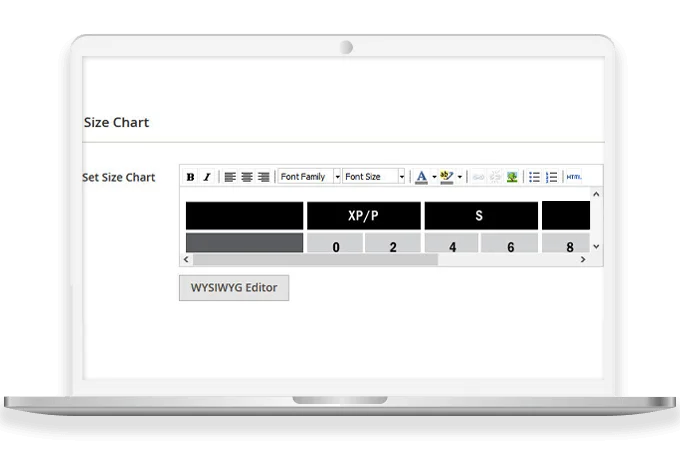This screenshot has width=680, height=450.
Task: Align text right in editor
Action: click(263, 177)
